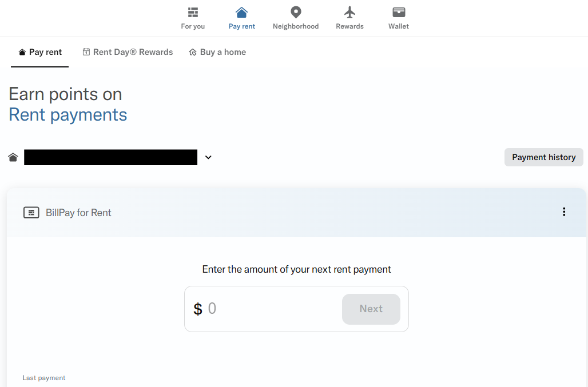Click the house icon beside the address
Viewport: 588px width, 387px height.
(13, 157)
